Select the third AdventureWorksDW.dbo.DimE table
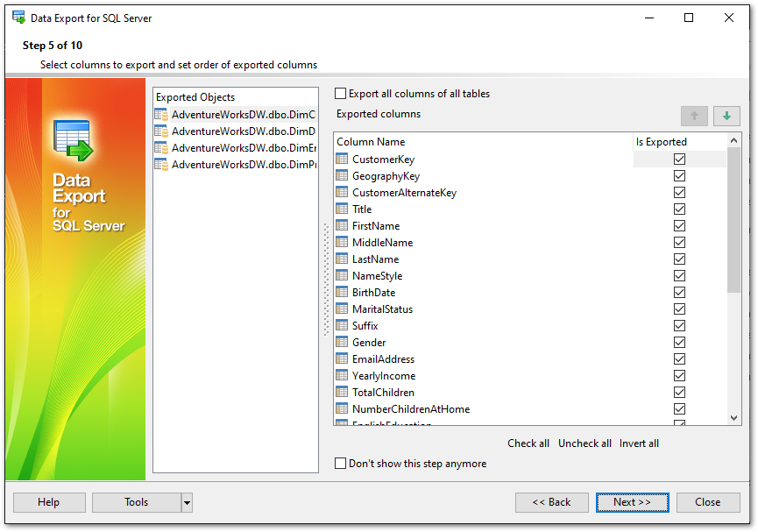Viewport: 758px width, 532px height. 243,148
